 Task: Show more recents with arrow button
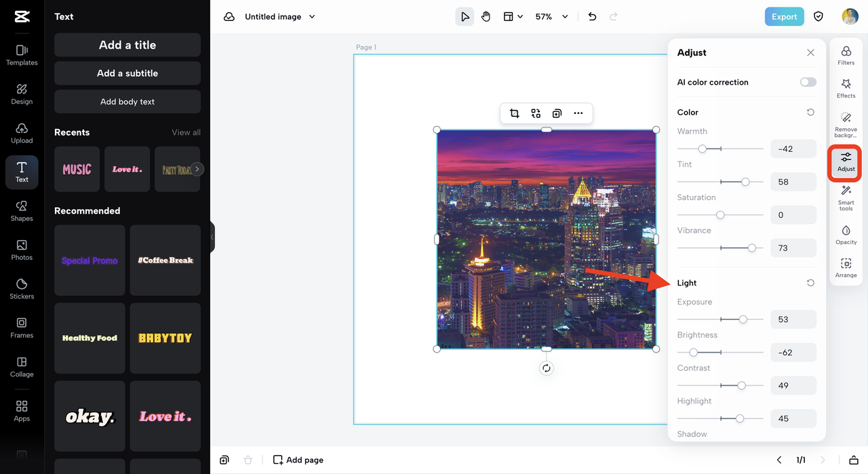[x=197, y=170]
